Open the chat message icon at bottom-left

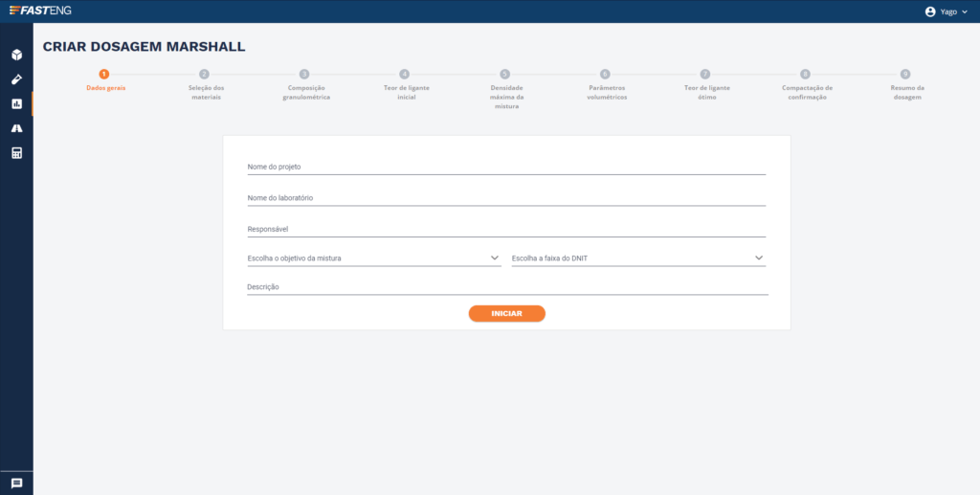[16, 484]
